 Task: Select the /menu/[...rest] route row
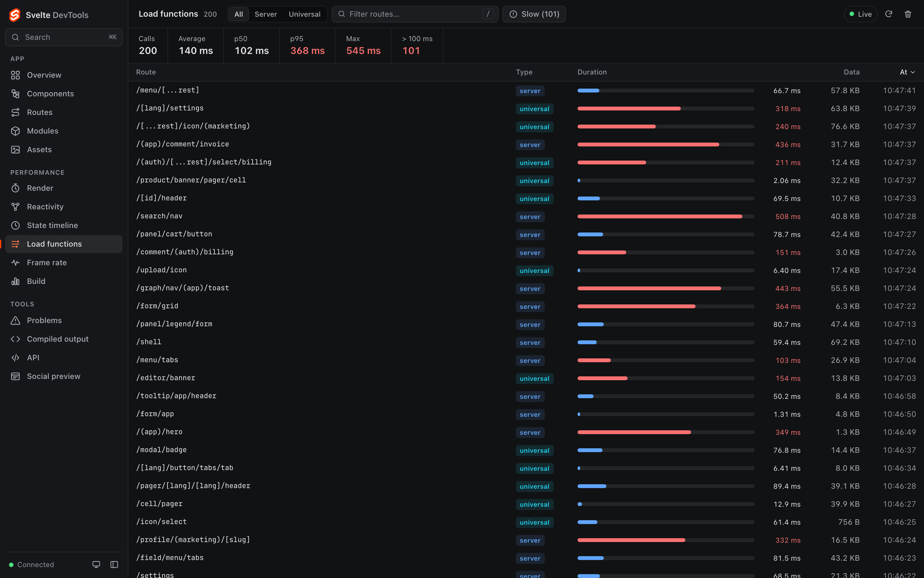(x=526, y=91)
